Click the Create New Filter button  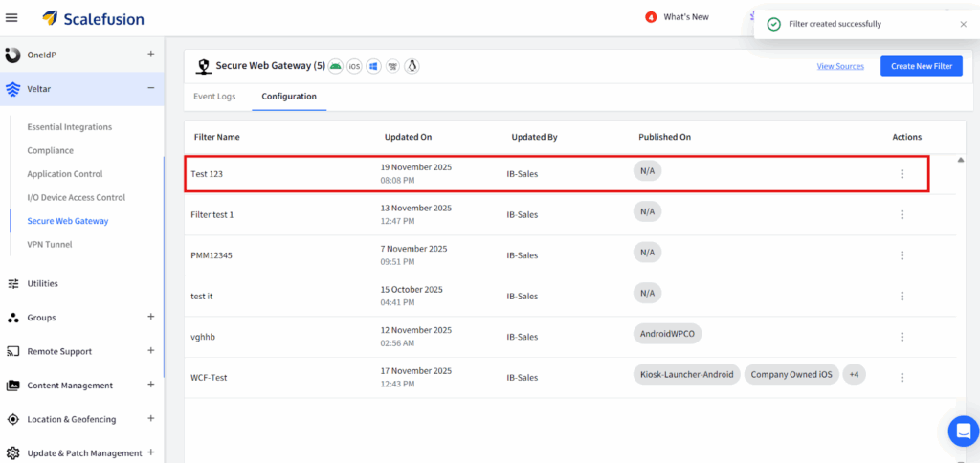point(921,66)
